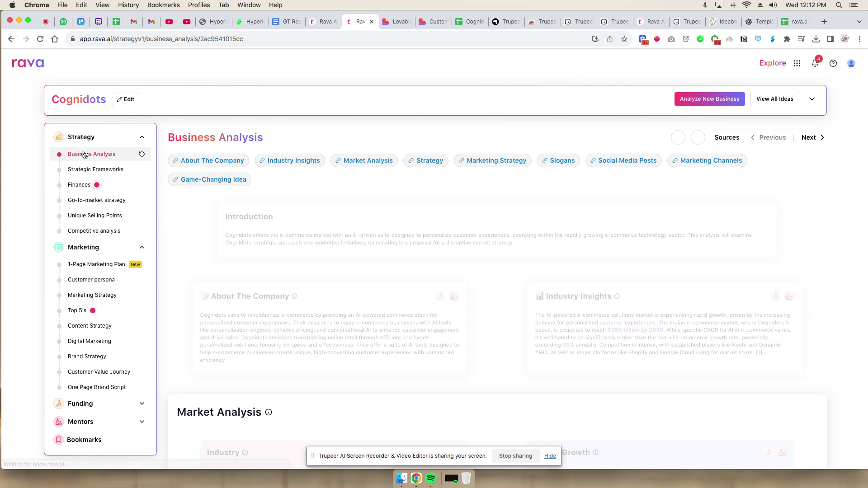The width and height of the screenshot is (868, 488).
Task: Click the refresh icon next to Business Analysis
Action: 142,154
